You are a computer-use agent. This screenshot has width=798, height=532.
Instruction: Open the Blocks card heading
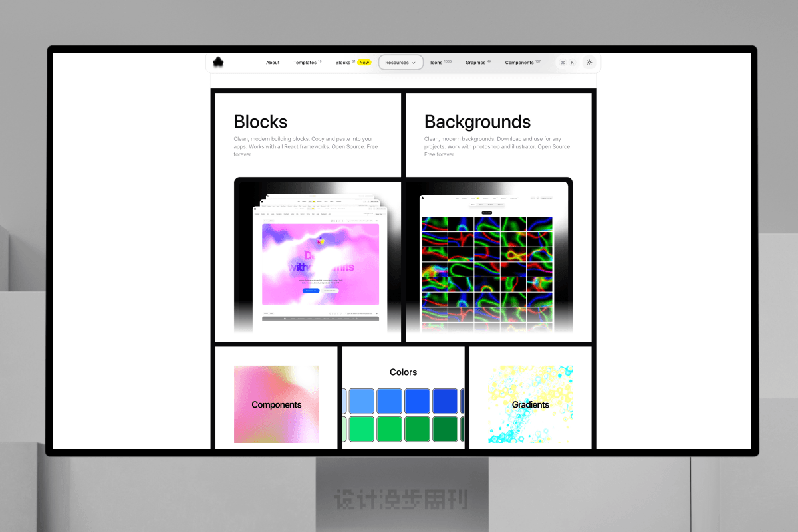click(261, 122)
